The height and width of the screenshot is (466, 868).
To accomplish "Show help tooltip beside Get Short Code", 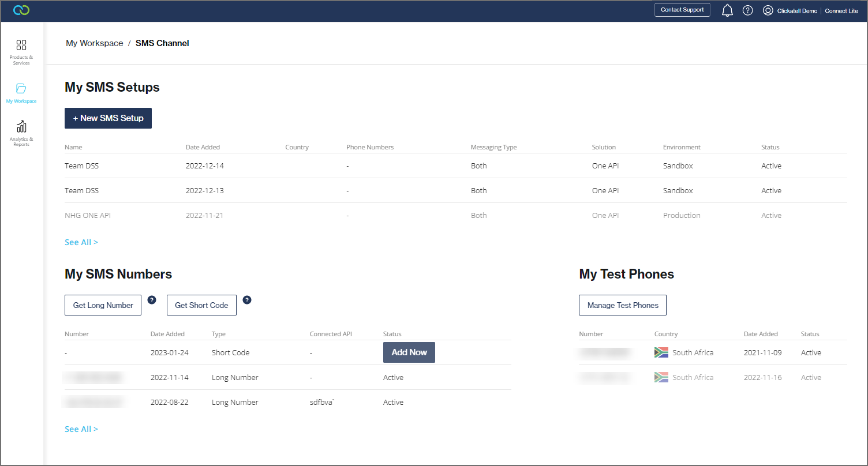I will pos(247,300).
